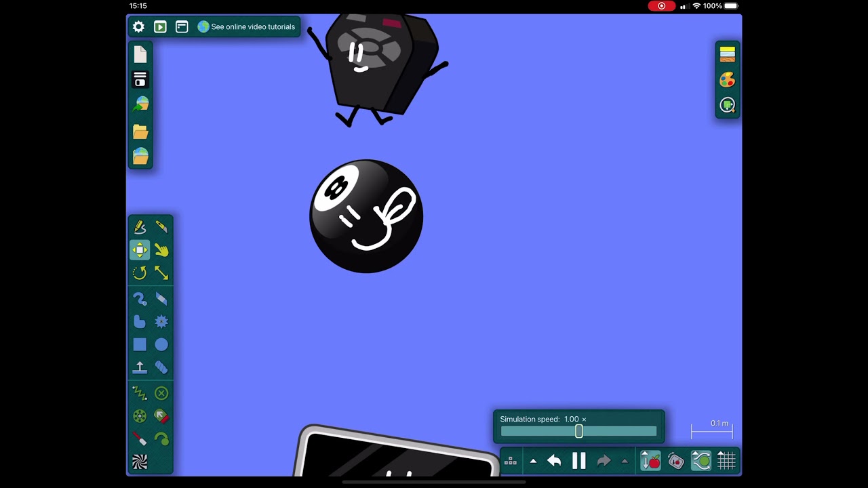This screenshot has height=488, width=868.
Task: Expand the redo history arrow
Action: (625, 462)
